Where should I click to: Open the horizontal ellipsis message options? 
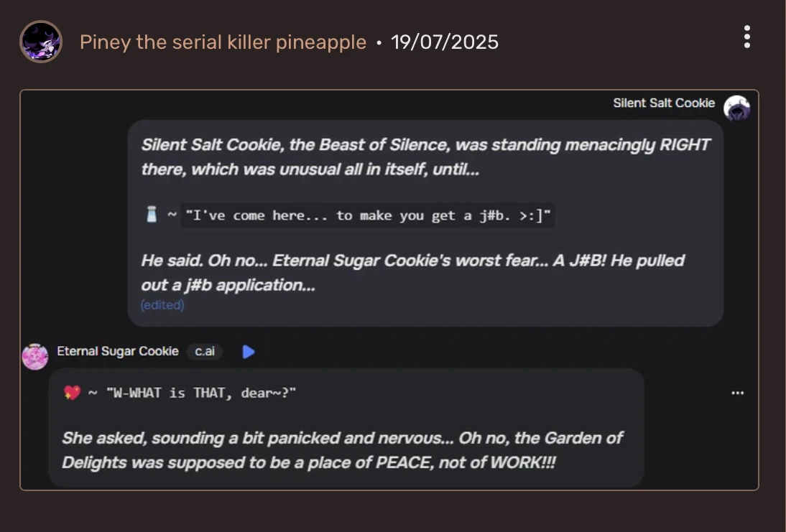coord(737,393)
